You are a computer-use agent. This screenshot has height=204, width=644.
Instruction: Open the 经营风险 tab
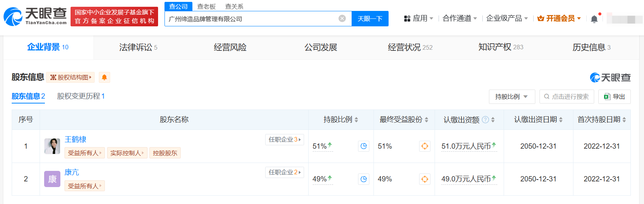coord(230,47)
